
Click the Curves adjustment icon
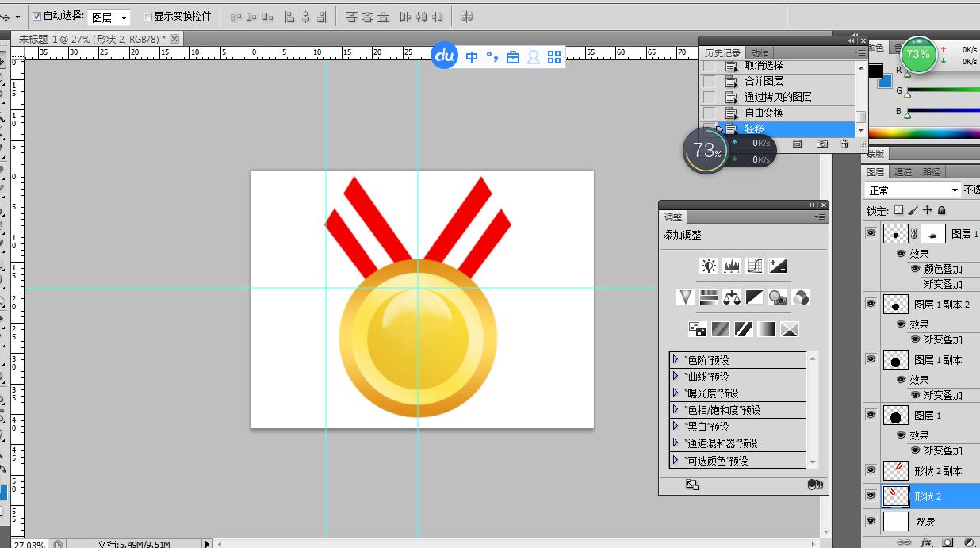click(x=755, y=266)
